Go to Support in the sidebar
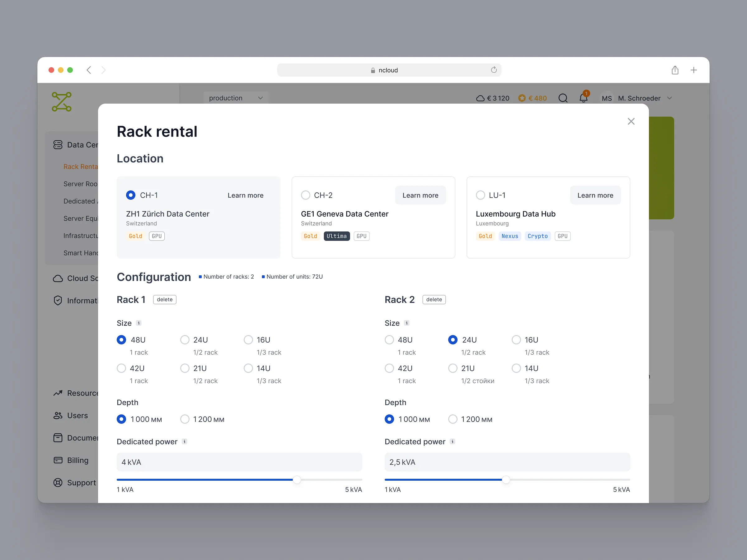Screen dimensions: 747x560 (x=81, y=483)
